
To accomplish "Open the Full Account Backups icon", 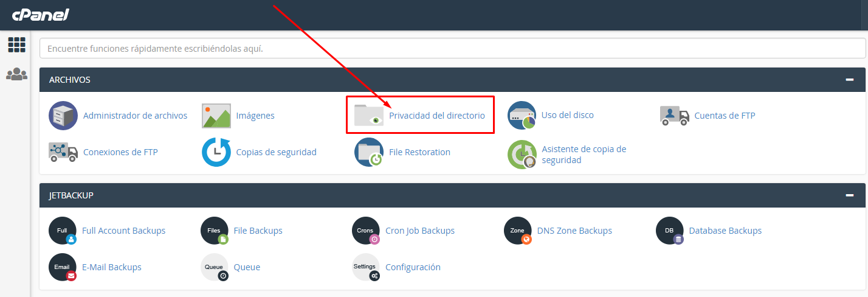I will (x=63, y=231).
